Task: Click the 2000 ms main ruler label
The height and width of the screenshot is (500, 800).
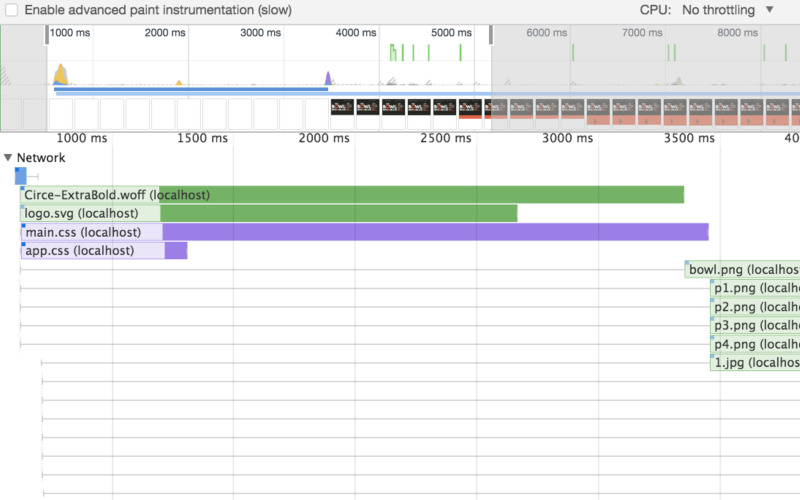Action: [x=324, y=138]
